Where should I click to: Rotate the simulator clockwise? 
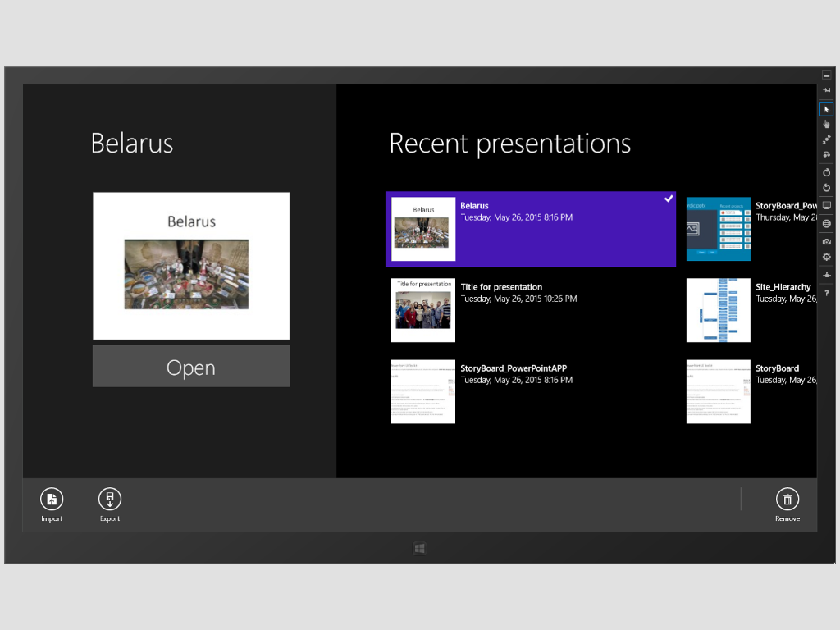coord(826,172)
